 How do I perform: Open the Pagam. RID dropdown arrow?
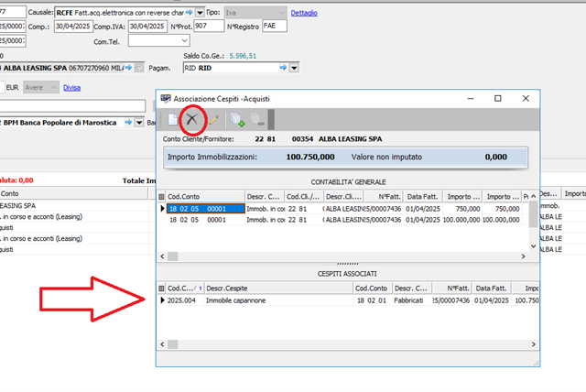pos(295,68)
